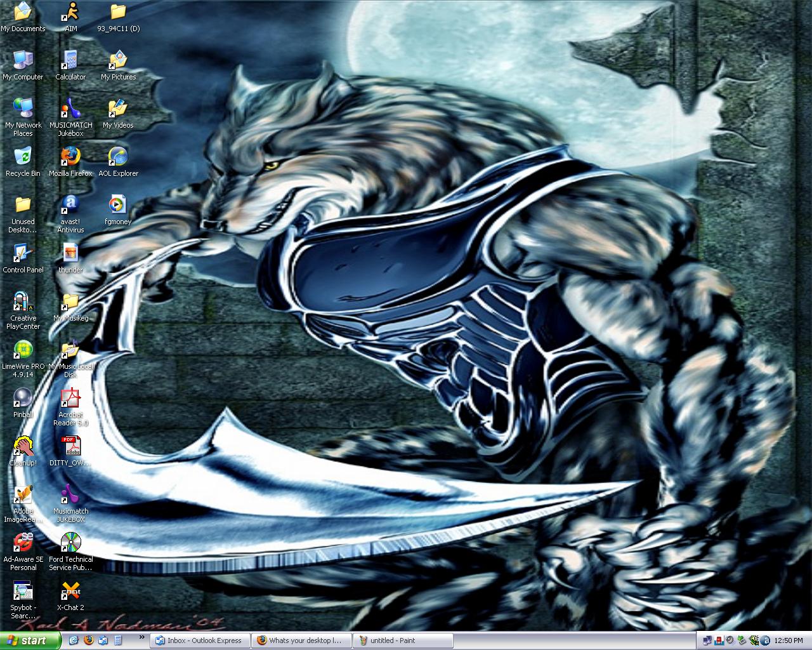Open Spybot Search & Destroy icon
This screenshot has height=650, width=812.
(23, 592)
